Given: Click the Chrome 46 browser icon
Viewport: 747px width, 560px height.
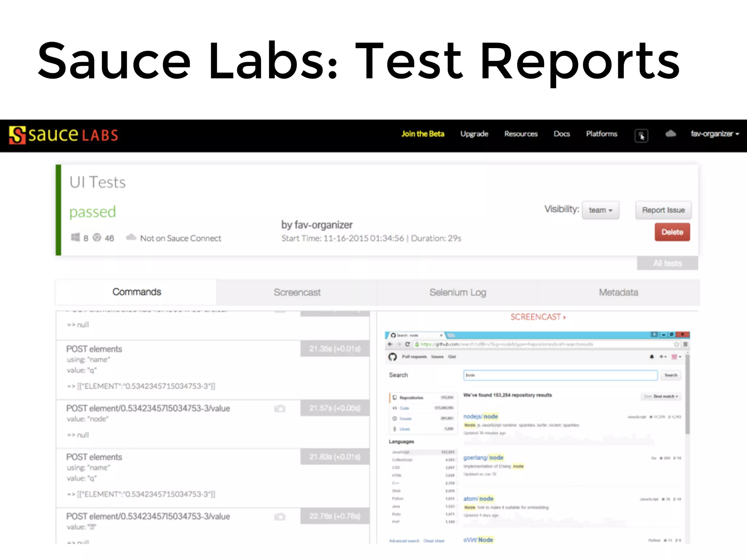Looking at the screenshot, I should coord(97,237).
